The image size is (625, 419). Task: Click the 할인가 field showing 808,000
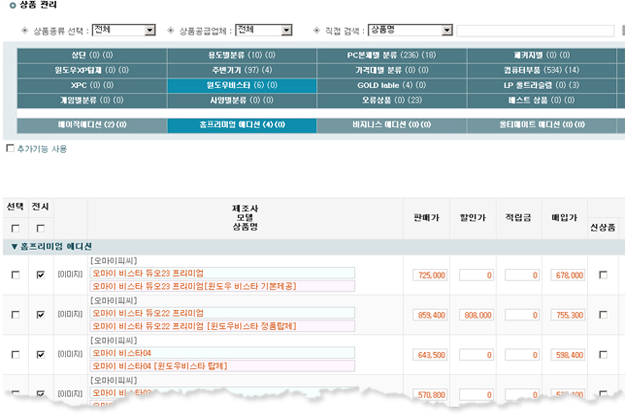(478, 314)
